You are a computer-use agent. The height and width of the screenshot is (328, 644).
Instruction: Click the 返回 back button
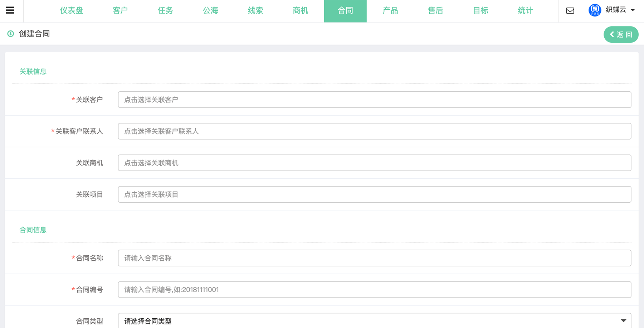coord(621,34)
